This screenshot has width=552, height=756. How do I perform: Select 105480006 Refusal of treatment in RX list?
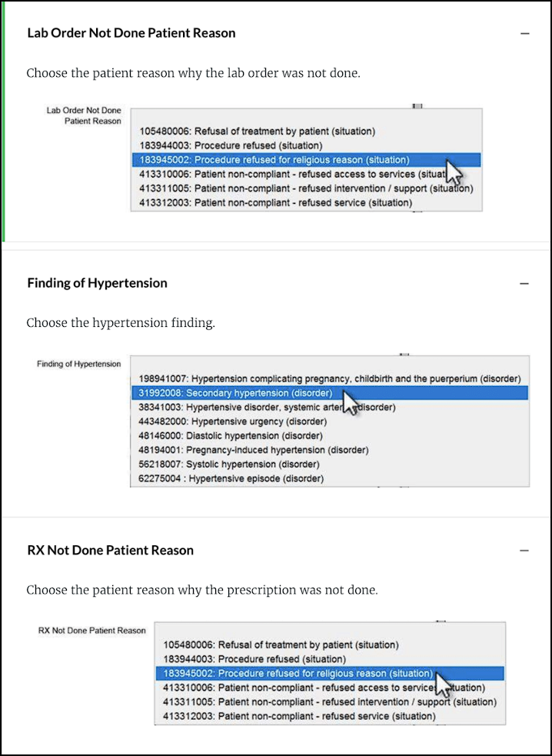281,644
